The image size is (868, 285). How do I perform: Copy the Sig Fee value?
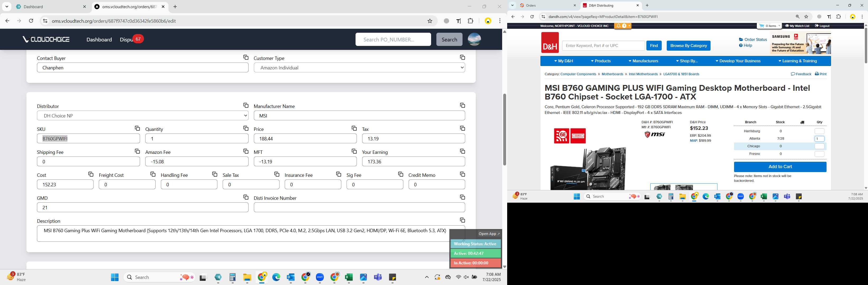(x=400, y=174)
